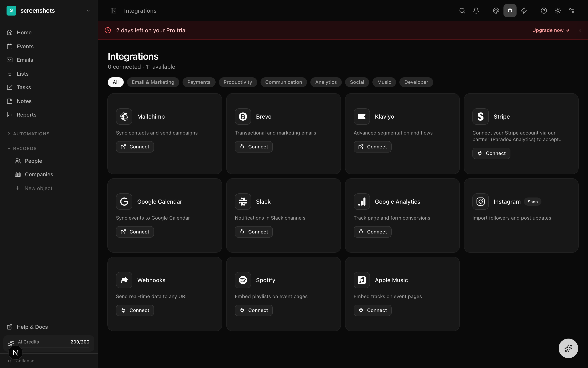The width and height of the screenshot is (588, 368).
Task: Open Notes in sidebar
Action: (x=49, y=101)
